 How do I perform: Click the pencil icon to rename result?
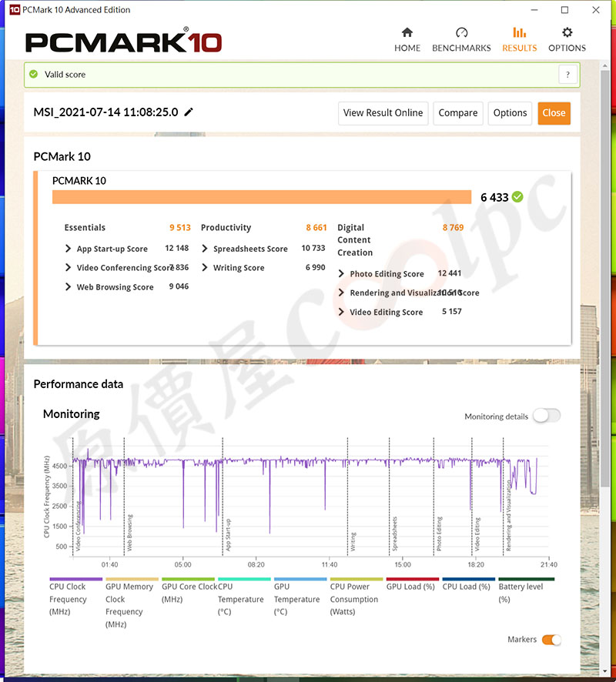pyautogui.click(x=189, y=112)
